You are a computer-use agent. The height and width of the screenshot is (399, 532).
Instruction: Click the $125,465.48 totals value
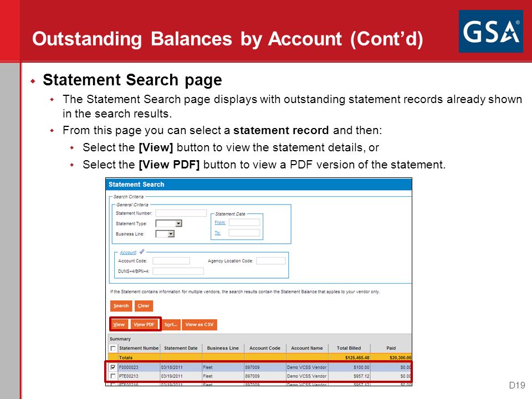[357, 357]
